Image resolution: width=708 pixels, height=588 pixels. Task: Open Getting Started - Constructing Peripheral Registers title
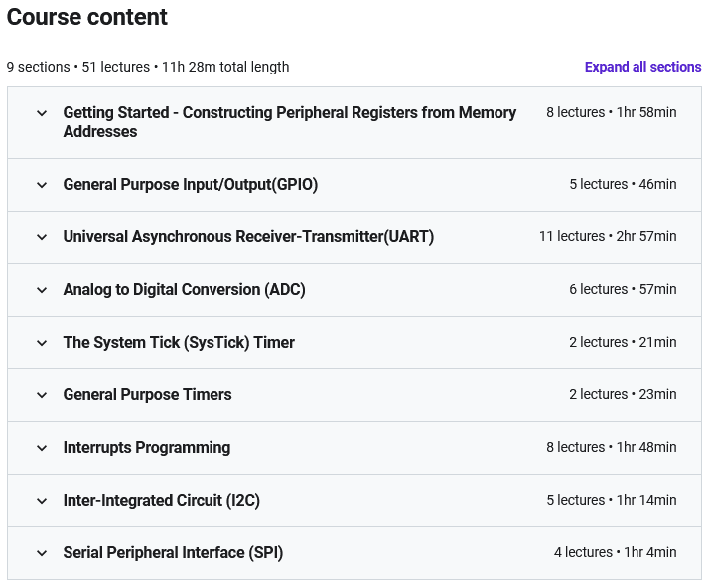[289, 122]
